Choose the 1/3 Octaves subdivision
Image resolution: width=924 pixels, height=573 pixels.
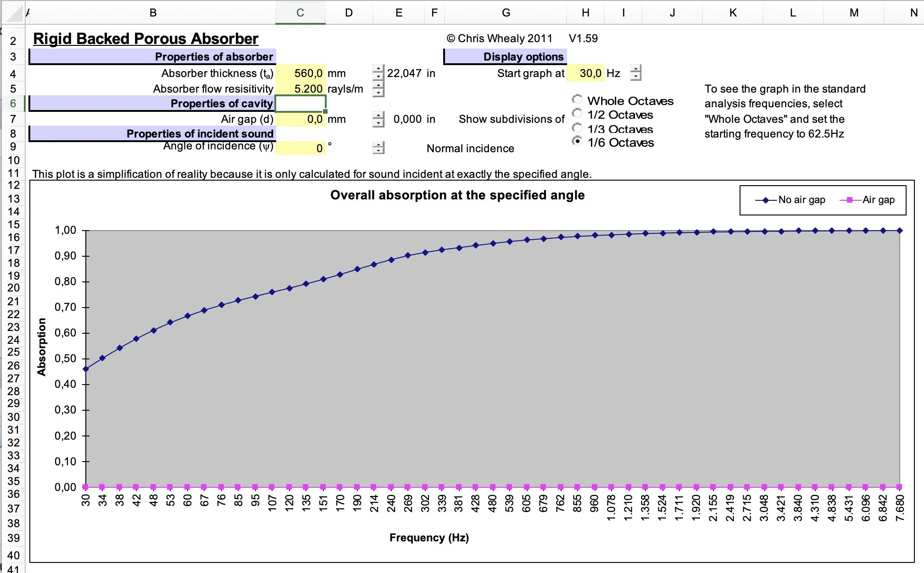[x=577, y=128]
